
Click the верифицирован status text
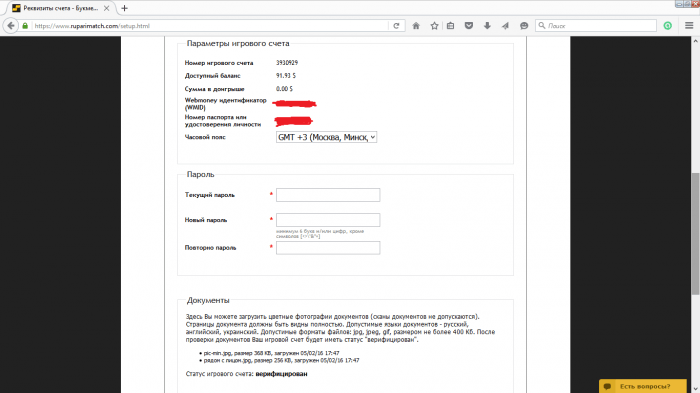click(281, 374)
